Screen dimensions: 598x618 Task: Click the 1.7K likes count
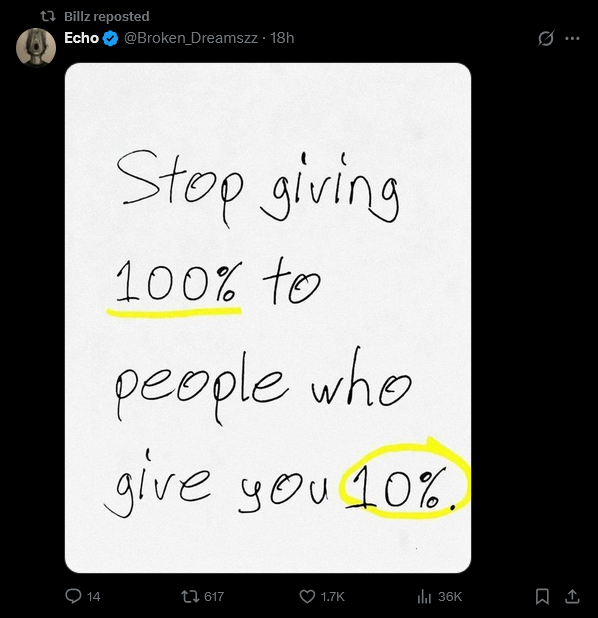[x=333, y=596]
